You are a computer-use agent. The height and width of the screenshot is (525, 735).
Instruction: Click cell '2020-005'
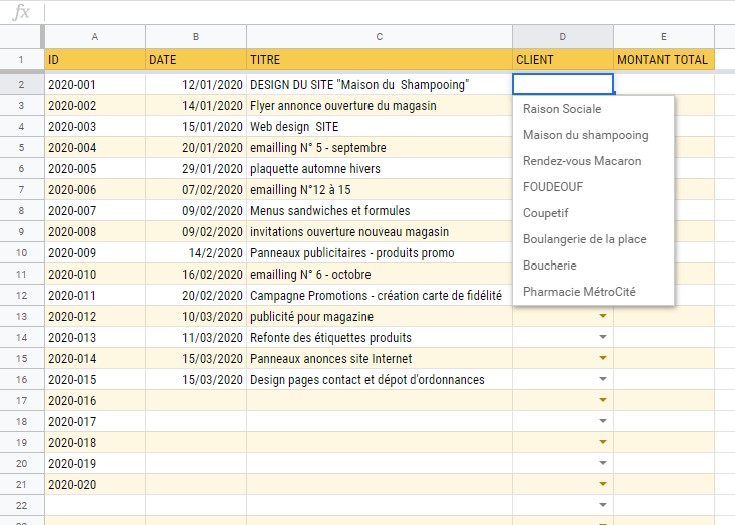click(95, 169)
